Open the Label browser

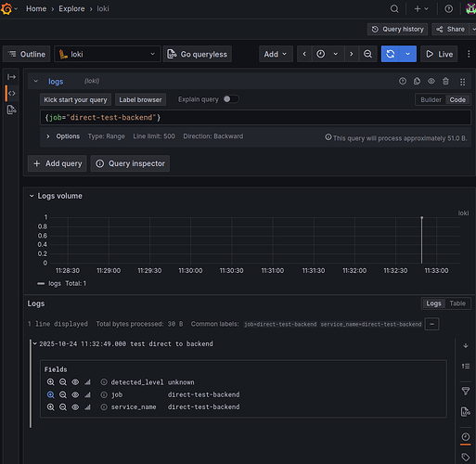(140, 99)
